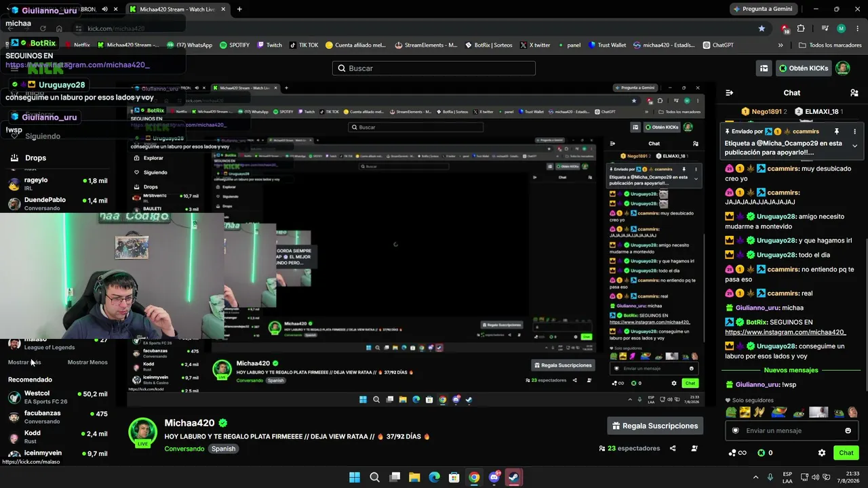Screen dimensions: 868x488
Task: Open Windows taskbar search
Action: (x=374, y=477)
